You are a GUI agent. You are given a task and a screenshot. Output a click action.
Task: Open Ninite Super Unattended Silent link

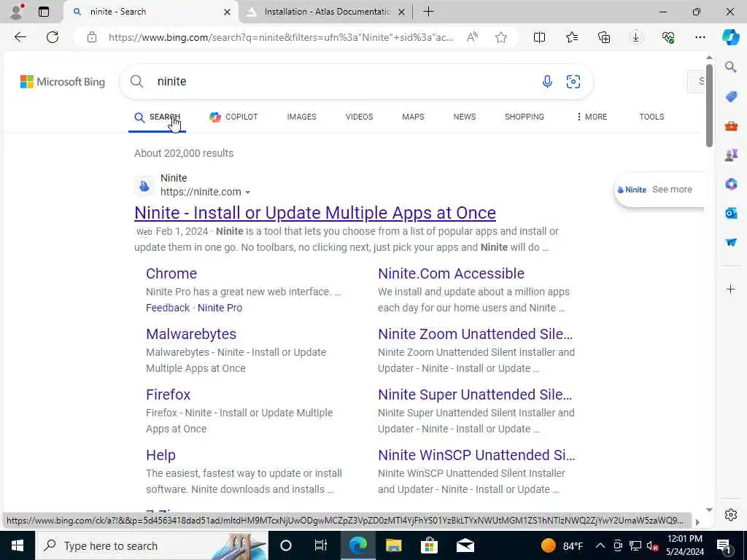pos(475,394)
